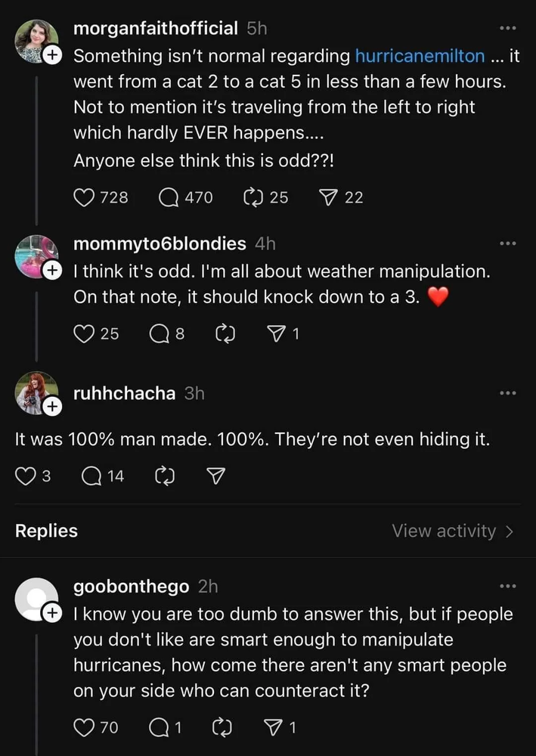
Task: Select the Replies section header
Action: 46,531
